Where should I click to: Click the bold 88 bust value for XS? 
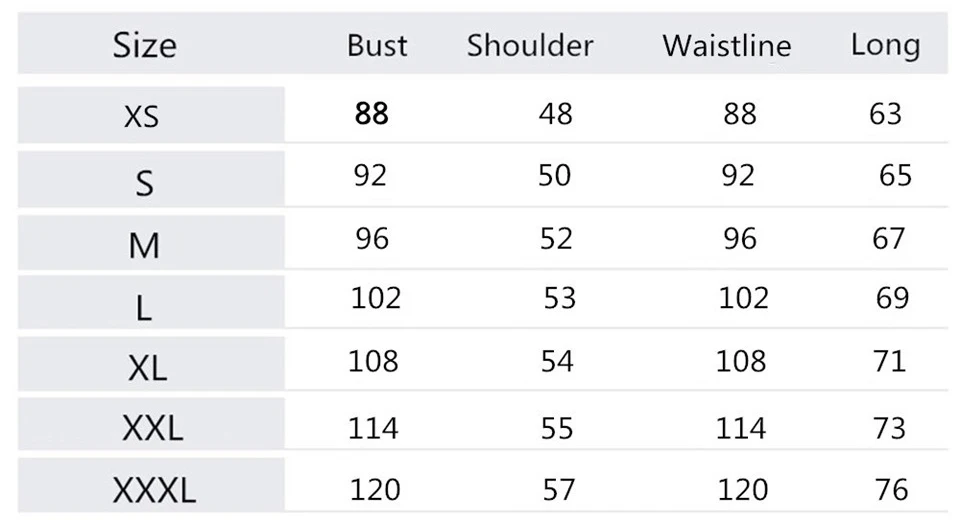coord(371,114)
